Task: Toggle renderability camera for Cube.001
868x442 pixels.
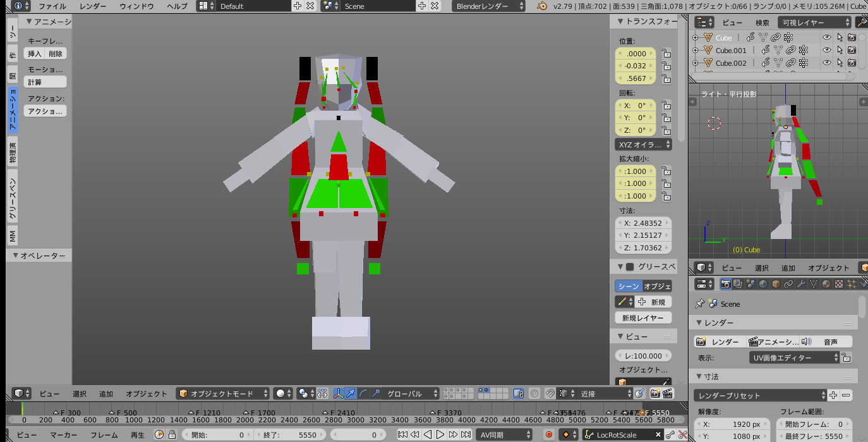Action: pyautogui.click(x=852, y=50)
